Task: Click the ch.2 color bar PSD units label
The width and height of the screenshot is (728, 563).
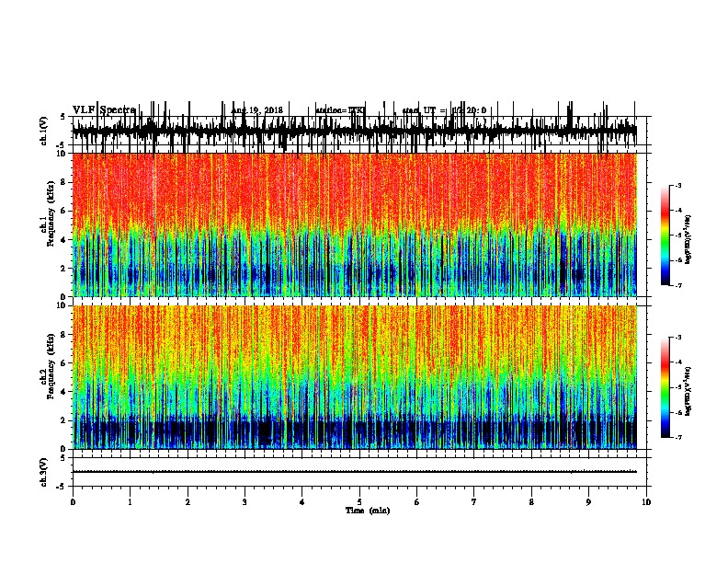Action: coord(688,391)
